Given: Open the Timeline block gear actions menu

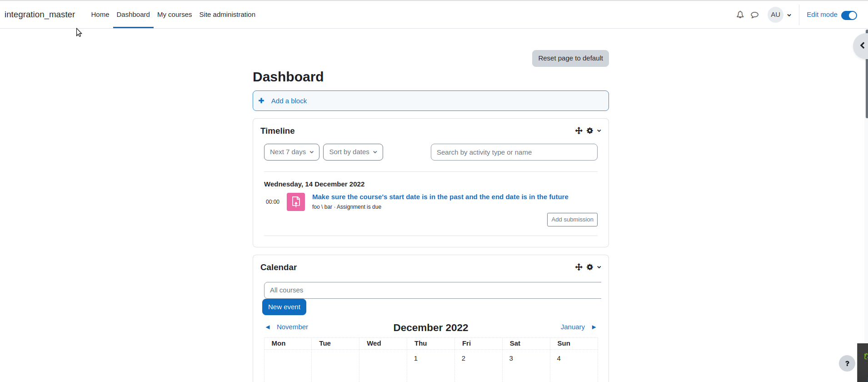Looking at the screenshot, I should click(x=594, y=131).
